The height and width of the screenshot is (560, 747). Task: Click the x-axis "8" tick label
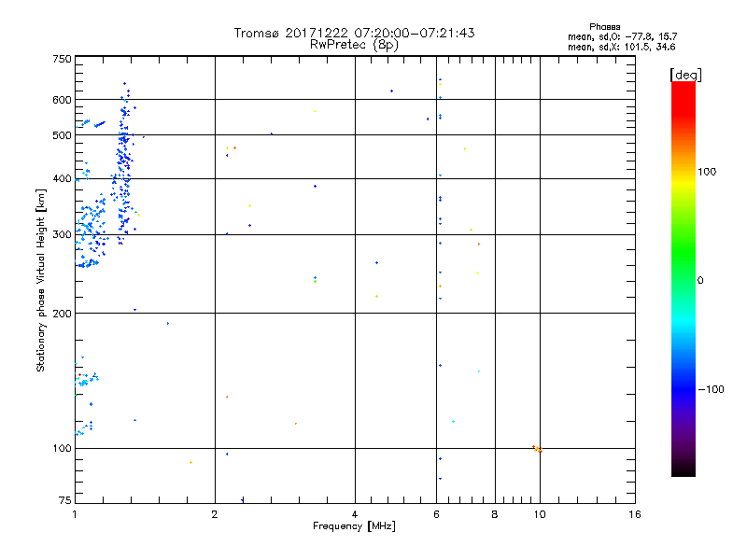[x=495, y=514]
